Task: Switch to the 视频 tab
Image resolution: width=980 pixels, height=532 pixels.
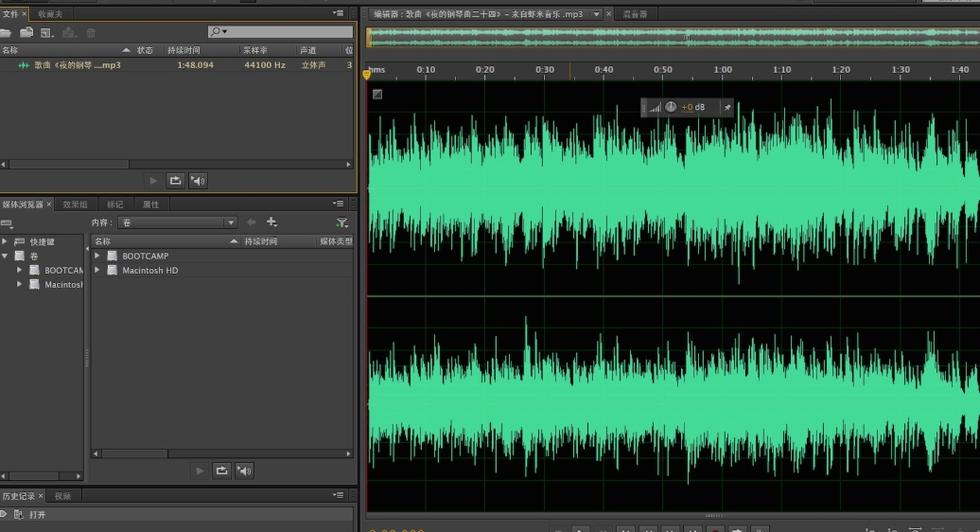Action: (x=62, y=496)
